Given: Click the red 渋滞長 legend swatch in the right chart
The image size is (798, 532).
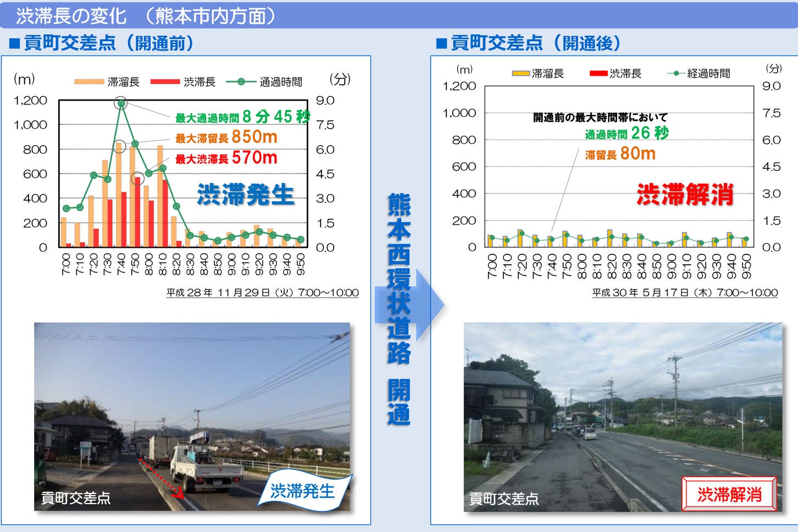Looking at the screenshot, I should click(597, 73).
